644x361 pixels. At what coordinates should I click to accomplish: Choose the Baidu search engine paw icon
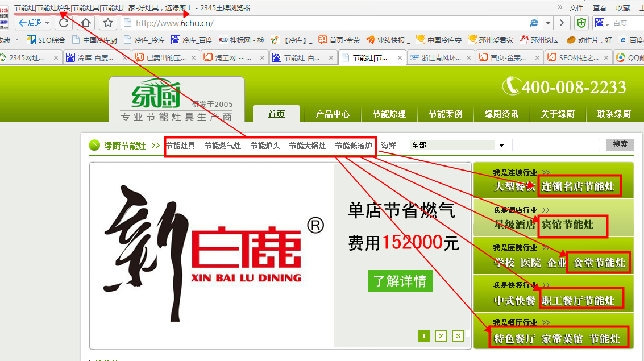[x=600, y=23]
